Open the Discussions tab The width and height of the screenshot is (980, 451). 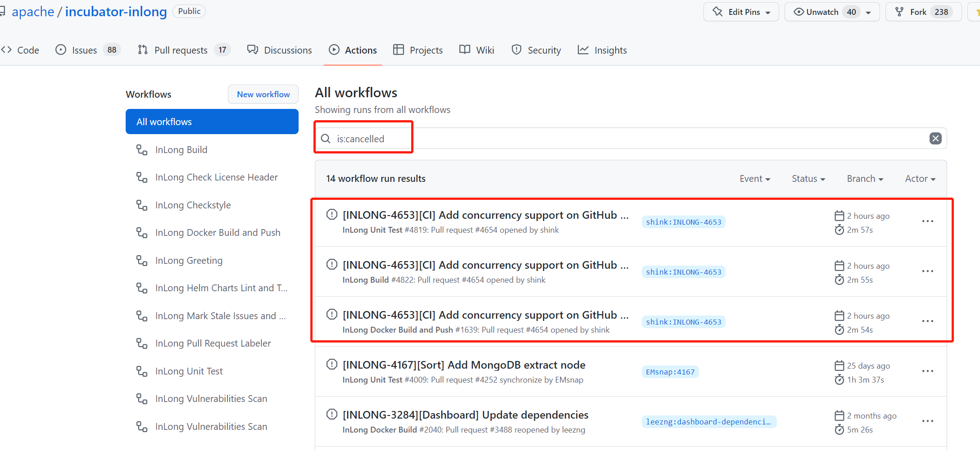(x=279, y=50)
